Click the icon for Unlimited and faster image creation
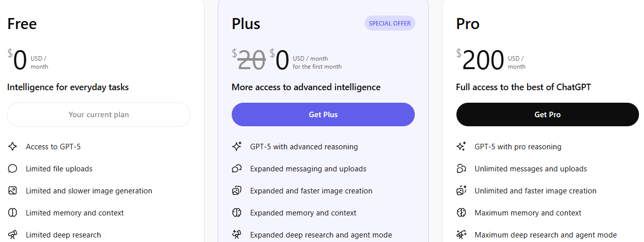Image resolution: width=644 pixels, height=242 pixels. click(x=461, y=191)
